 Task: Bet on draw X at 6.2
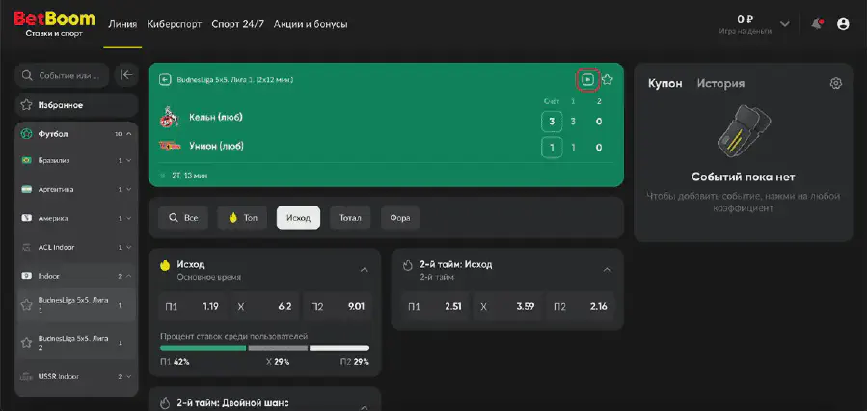point(264,306)
